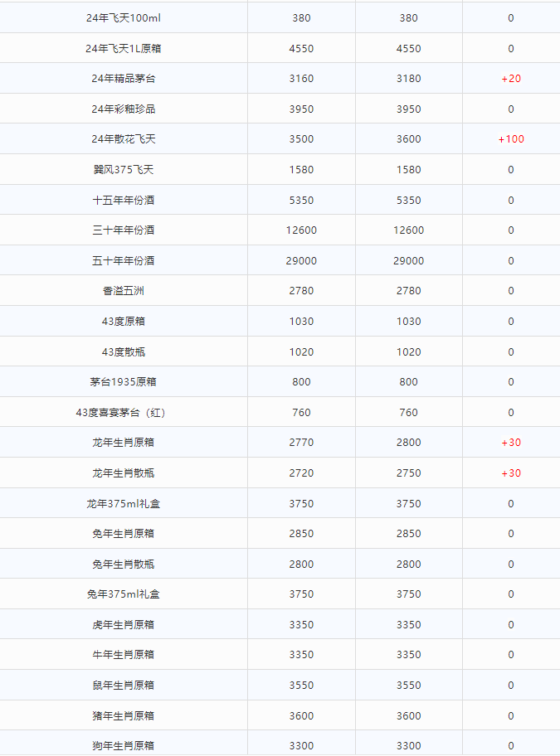
Task: Select the 虎年生肖原箱 product name
Action: pyautogui.click(x=124, y=625)
